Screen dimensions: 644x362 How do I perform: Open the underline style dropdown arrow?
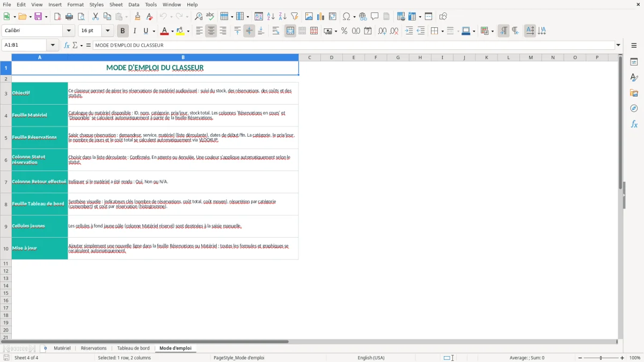coord(153,31)
